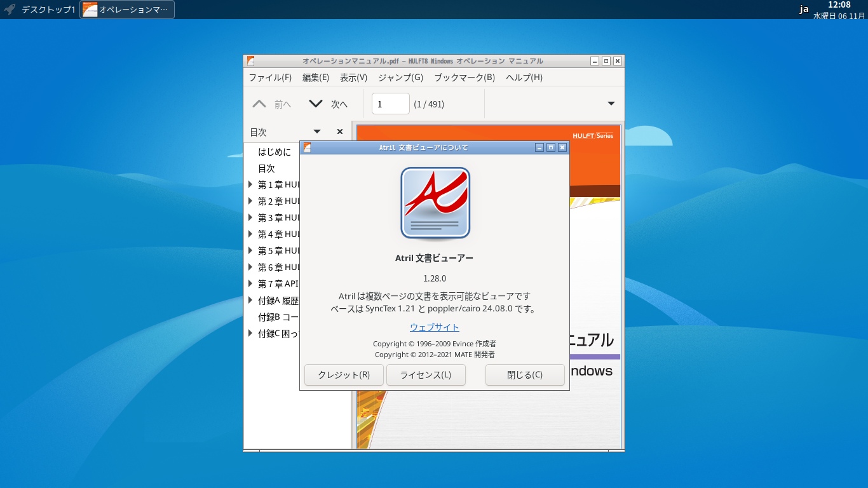Click the クレジット(R) button

click(x=344, y=375)
